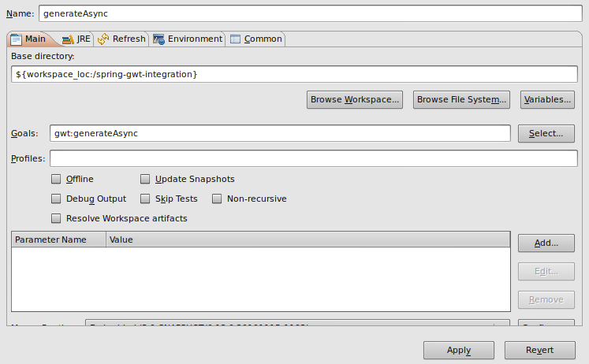Click the JRE tab books icon
The image size is (589, 364).
tap(68, 39)
